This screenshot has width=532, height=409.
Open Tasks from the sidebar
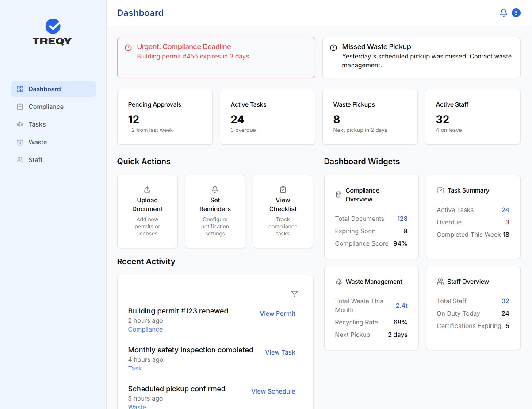pos(53,124)
